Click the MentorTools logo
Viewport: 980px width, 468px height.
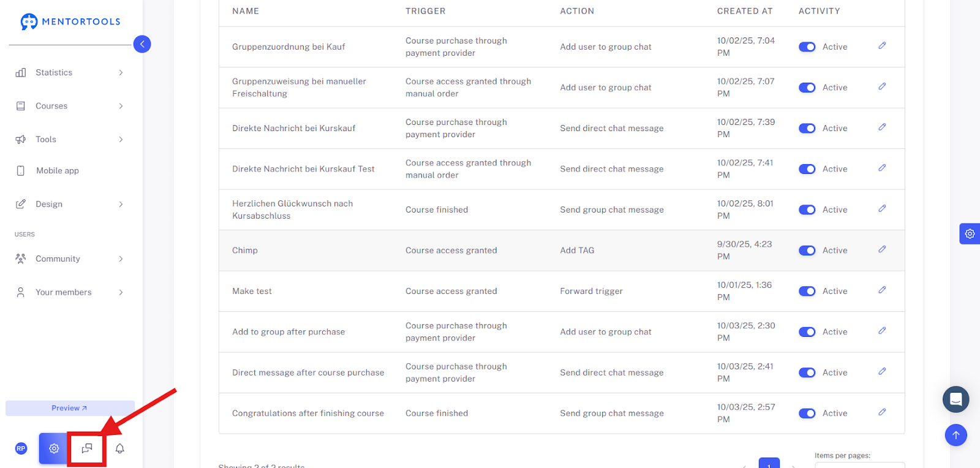tap(70, 21)
